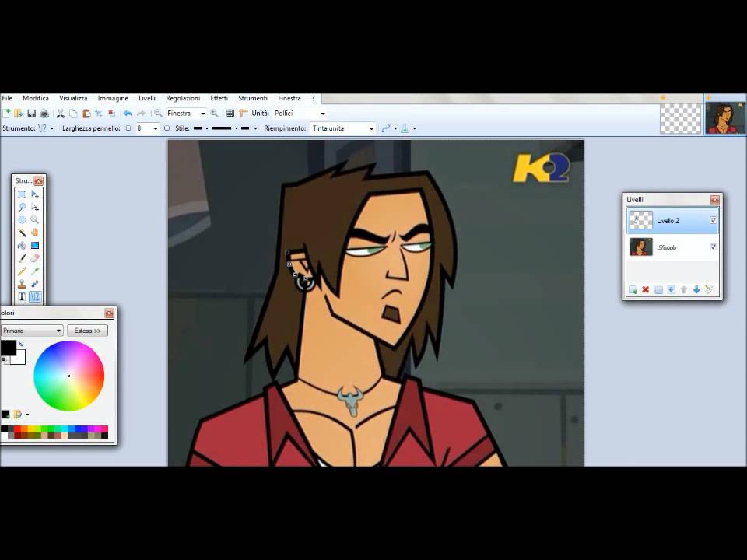Reset colors to black and white

point(5,360)
